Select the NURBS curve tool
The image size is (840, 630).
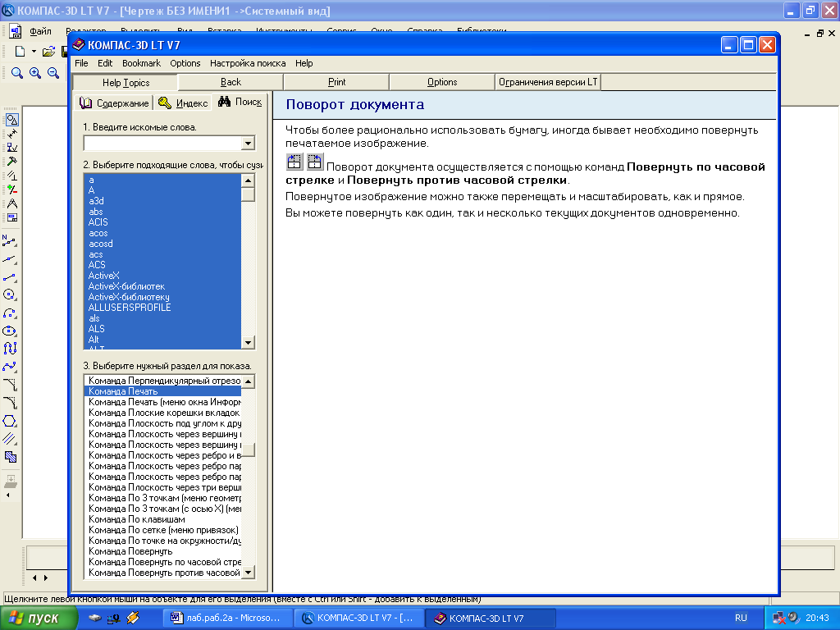[x=10, y=349]
